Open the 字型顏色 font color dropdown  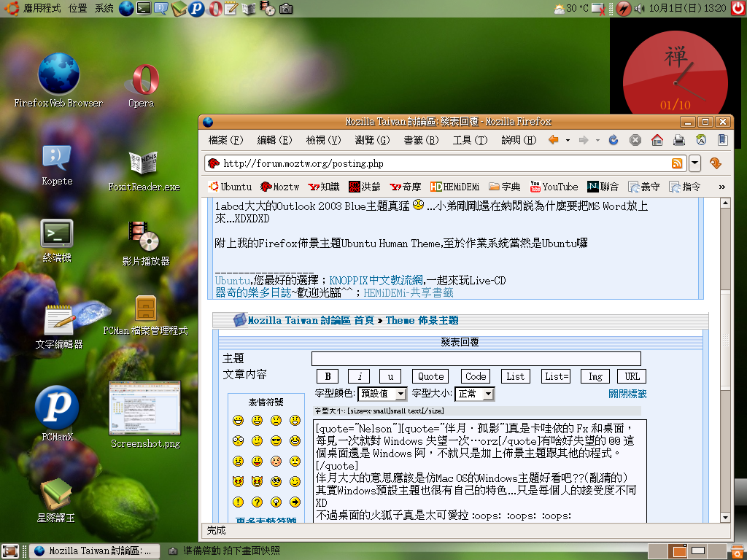point(382,394)
